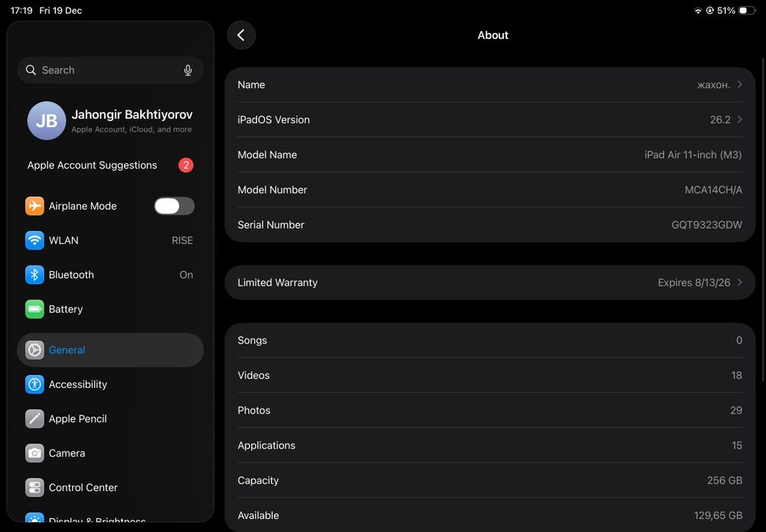The height and width of the screenshot is (532, 766).
Task: Tap the Videos row
Action: tap(490, 375)
